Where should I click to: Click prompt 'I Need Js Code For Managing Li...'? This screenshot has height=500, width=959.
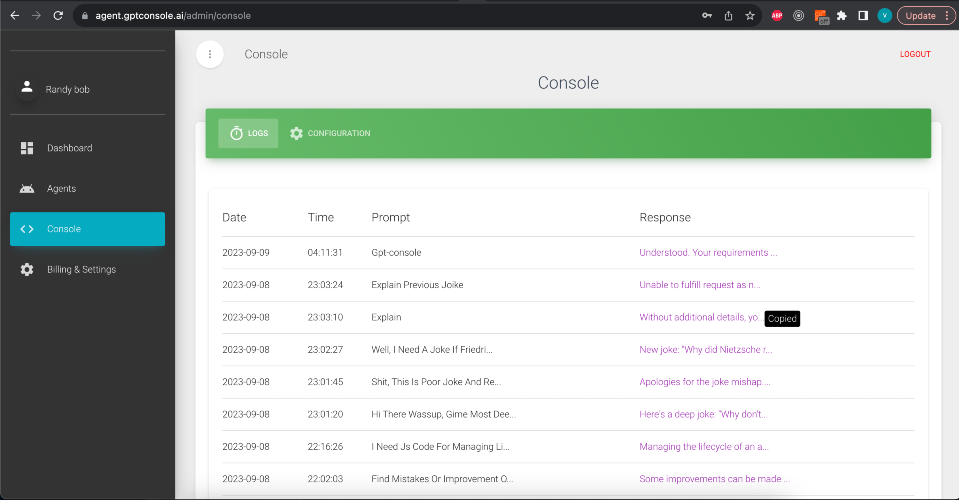440,447
